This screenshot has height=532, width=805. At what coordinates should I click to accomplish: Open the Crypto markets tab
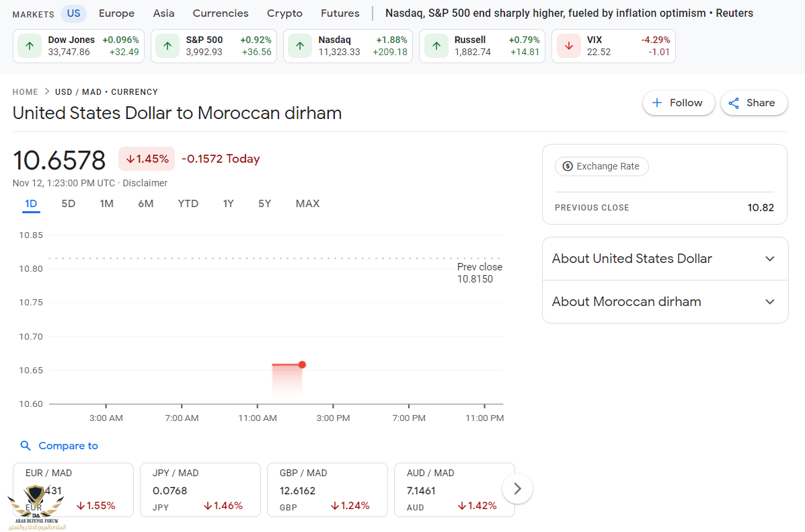[284, 13]
